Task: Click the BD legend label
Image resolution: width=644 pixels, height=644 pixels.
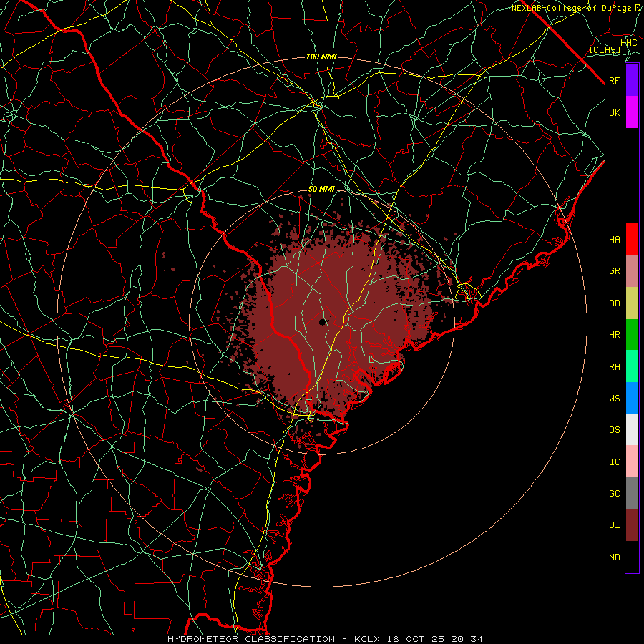Action: click(615, 303)
